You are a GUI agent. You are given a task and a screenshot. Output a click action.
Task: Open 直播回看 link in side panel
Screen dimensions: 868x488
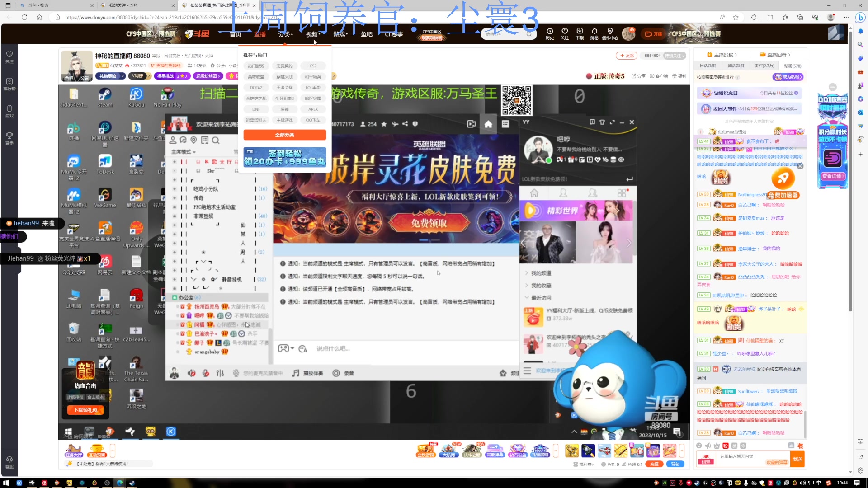coord(775,55)
